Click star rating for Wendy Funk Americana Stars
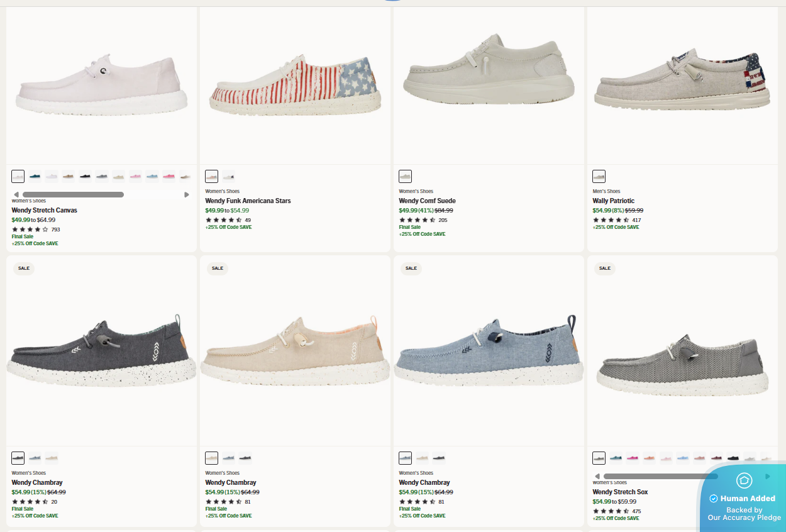Viewport: 786px width, 532px height. [x=224, y=219]
